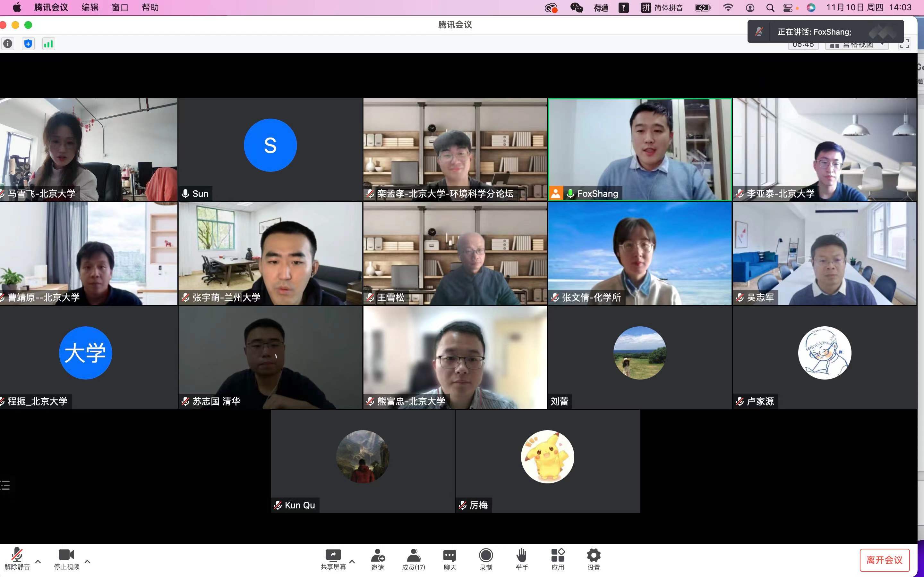
Task: Click the blue security shield icon
Action: point(28,44)
